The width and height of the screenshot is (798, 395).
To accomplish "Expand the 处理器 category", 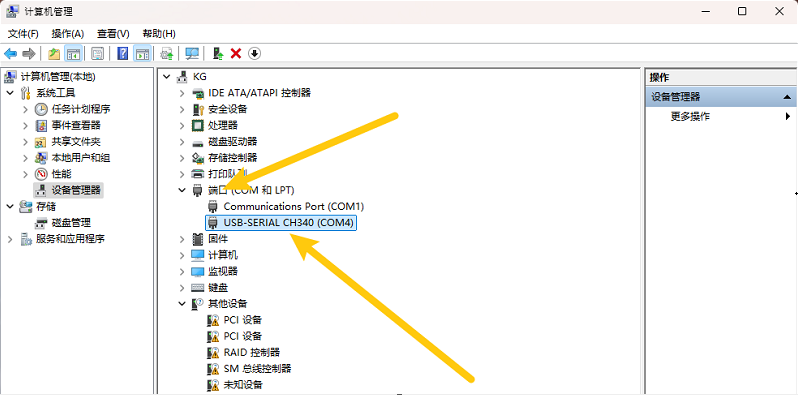I will coord(182,126).
